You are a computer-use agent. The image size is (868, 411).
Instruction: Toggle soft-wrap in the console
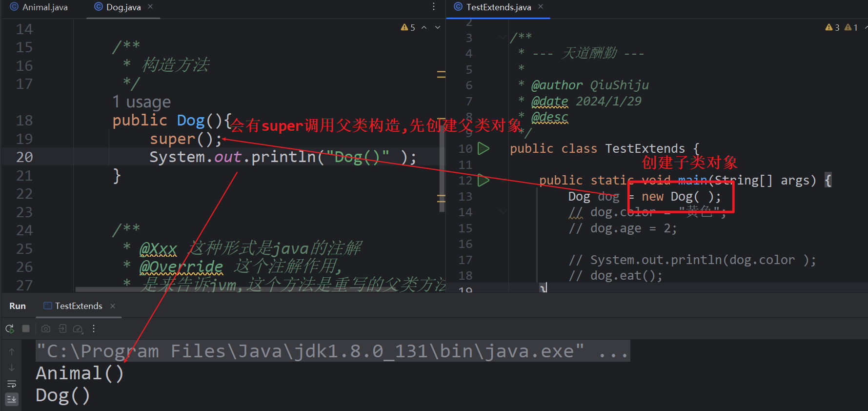12,384
